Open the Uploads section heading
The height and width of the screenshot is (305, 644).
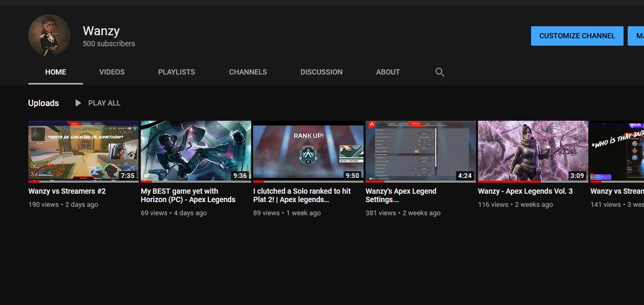[43, 103]
